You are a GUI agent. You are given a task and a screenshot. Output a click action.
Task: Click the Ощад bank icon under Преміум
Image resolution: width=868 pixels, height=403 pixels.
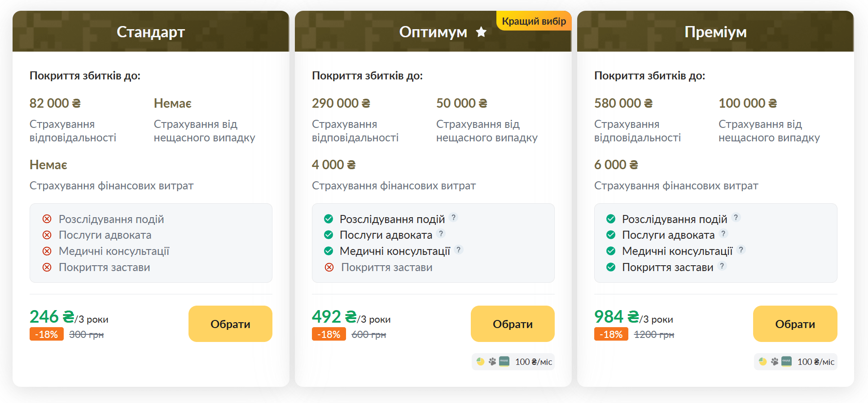pos(786,361)
